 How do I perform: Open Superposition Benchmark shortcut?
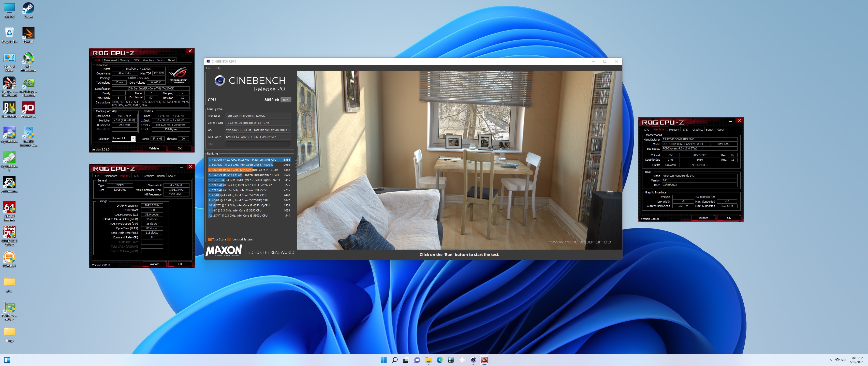[9, 87]
